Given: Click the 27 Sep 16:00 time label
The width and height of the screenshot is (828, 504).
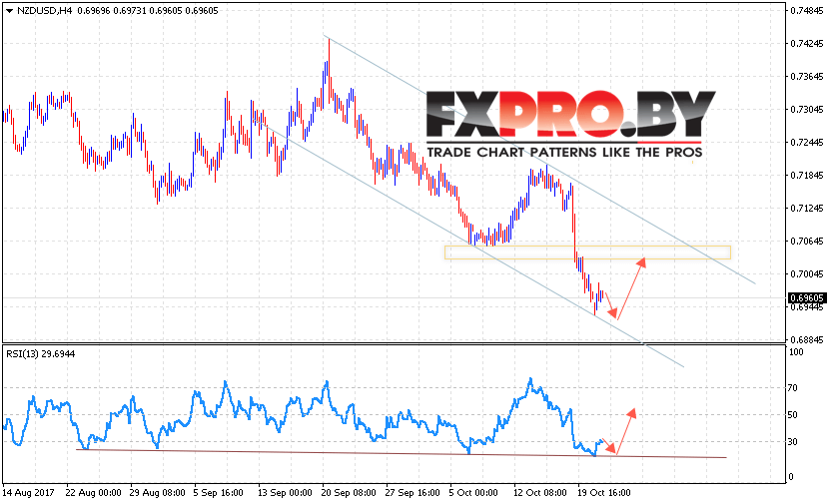Looking at the screenshot, I should pos(413,493).
